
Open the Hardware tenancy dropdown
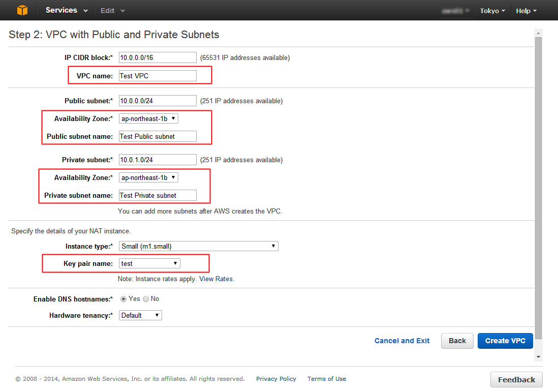coord(140,315)
